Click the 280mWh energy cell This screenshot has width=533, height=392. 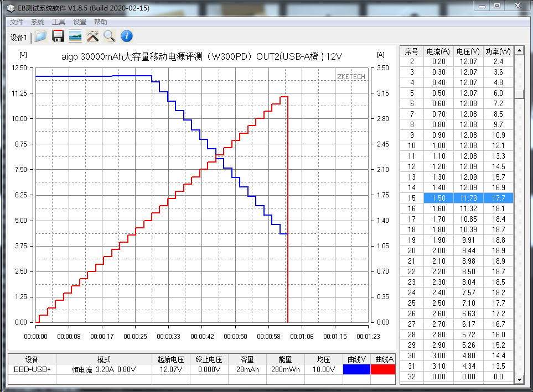tap(286, 369)
